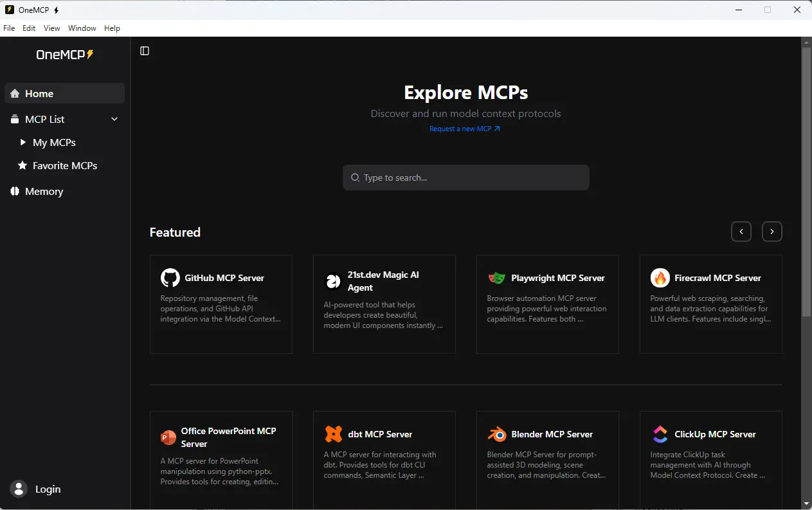Collapse the MCP List chevron
Screen dimensions: 812x510
tap(114, 120)
